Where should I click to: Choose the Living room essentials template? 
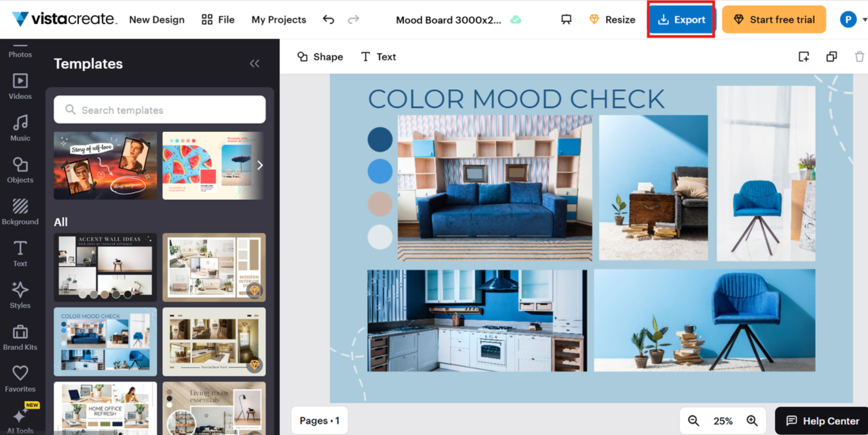pos(214,408)
